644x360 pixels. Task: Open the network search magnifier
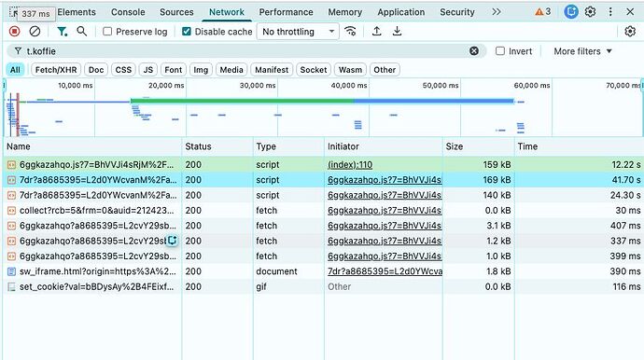(82, 31)
